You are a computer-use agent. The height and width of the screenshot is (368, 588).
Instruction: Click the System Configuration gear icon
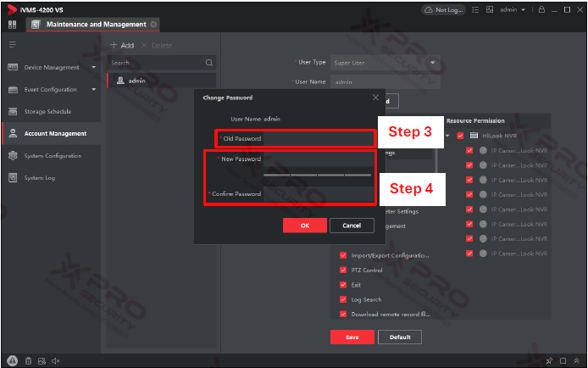click(13, 155)
